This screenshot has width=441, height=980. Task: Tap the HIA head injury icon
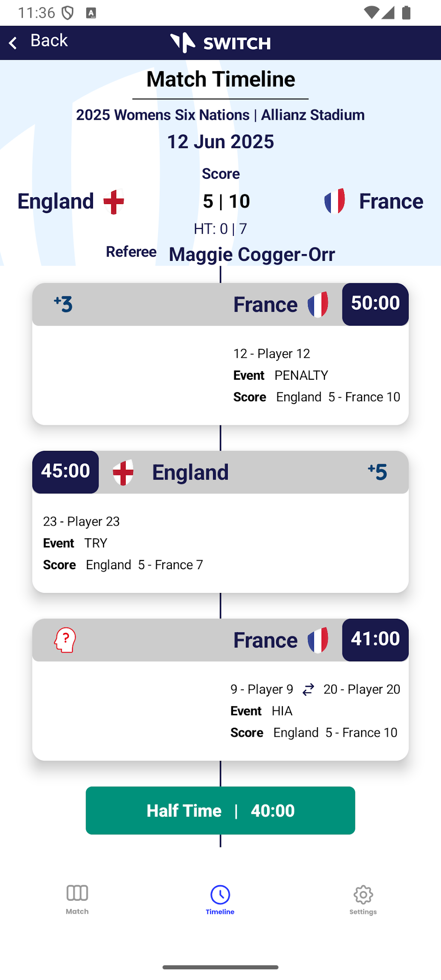65,640
